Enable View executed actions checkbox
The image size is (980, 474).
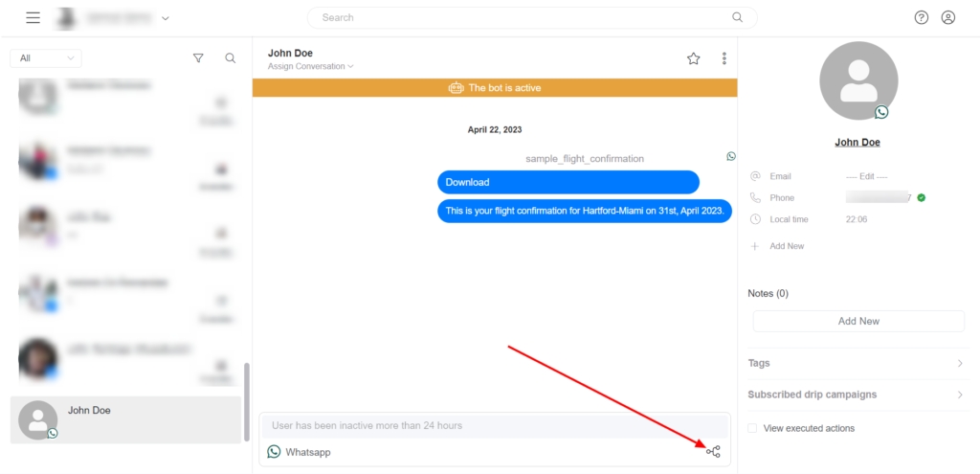(x=752, y=428)
